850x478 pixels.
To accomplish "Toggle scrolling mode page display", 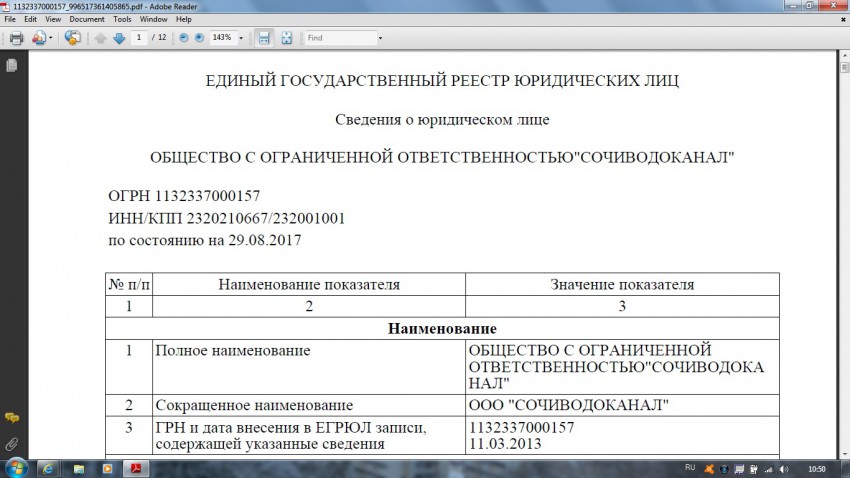I will tap(264, 38).
